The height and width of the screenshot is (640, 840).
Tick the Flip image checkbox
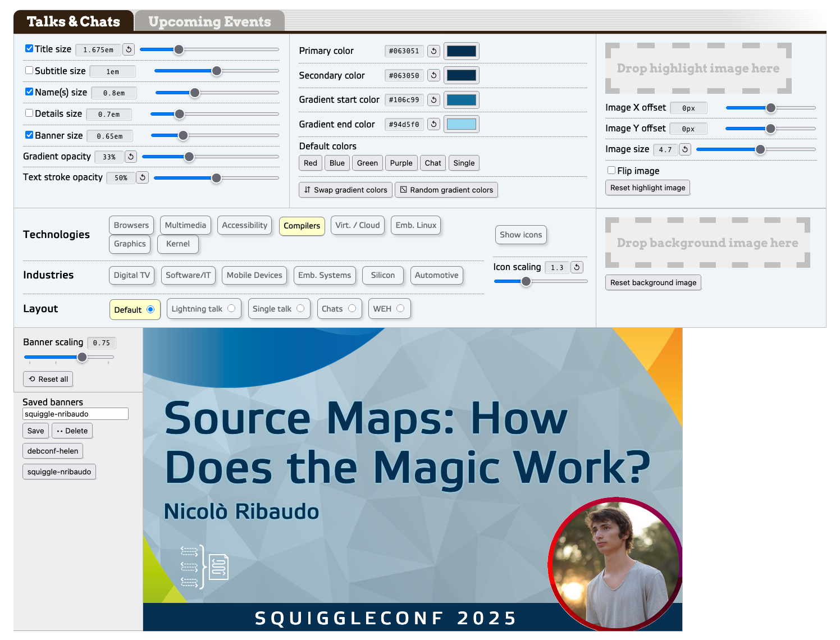coord(611,170)
